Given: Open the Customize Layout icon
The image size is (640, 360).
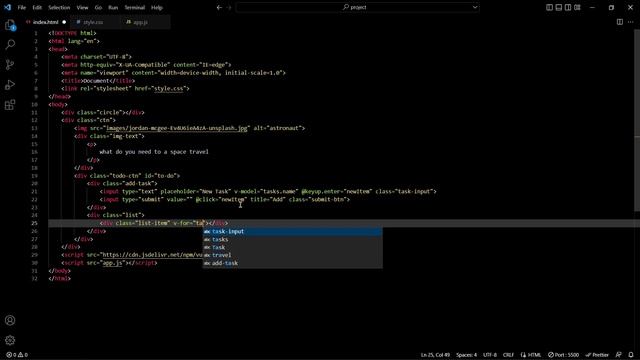Looking at the screenshot, I should (577, 7).
